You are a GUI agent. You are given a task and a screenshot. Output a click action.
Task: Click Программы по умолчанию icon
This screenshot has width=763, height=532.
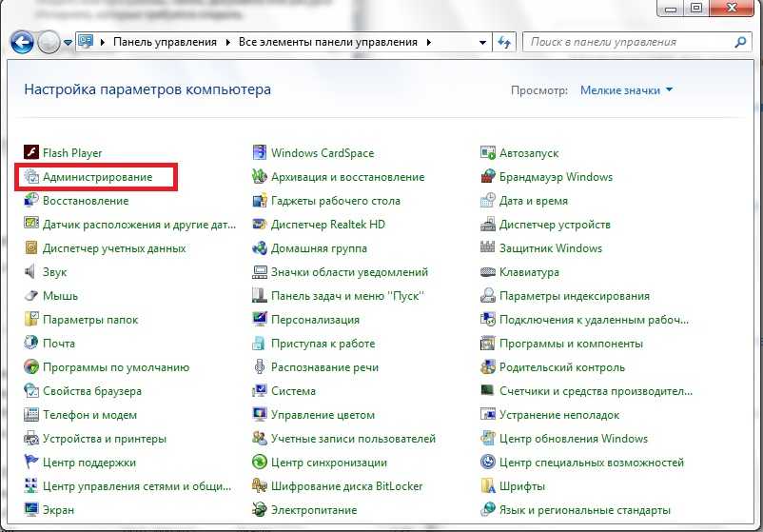[31, 366]
